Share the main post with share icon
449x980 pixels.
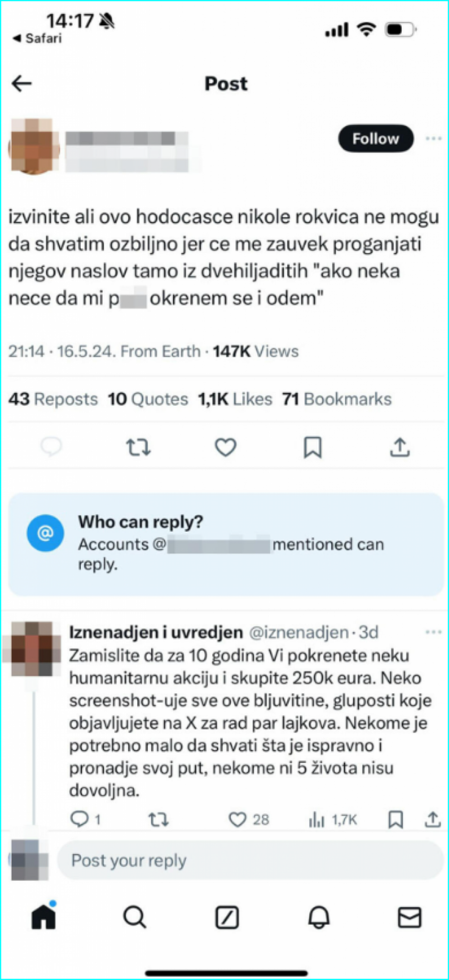click(x=400, y=447)
